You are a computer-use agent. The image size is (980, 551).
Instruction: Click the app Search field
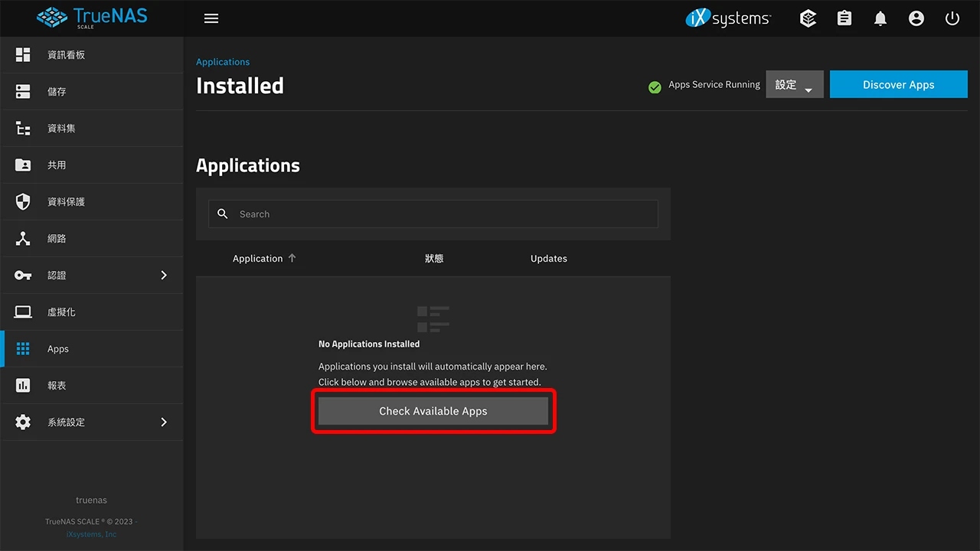pyautogui.click(x=433, y=214)
